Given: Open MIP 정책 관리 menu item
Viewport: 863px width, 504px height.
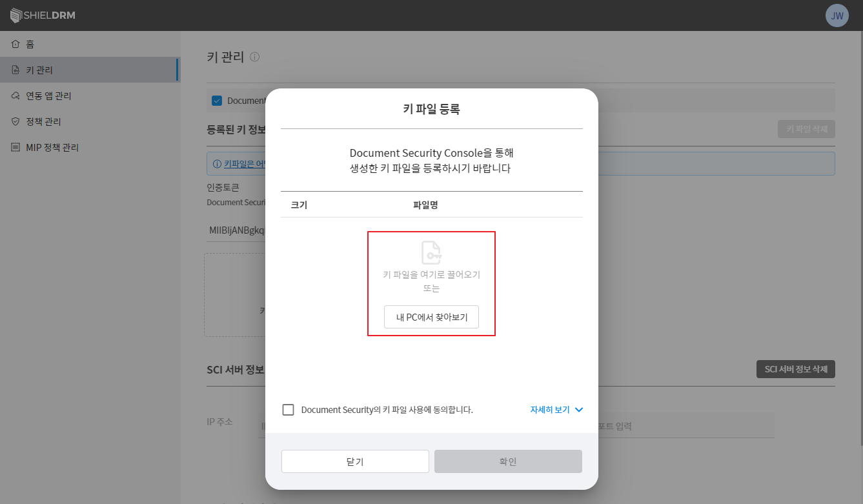Looking at the screenshot, I should (90, 147).
